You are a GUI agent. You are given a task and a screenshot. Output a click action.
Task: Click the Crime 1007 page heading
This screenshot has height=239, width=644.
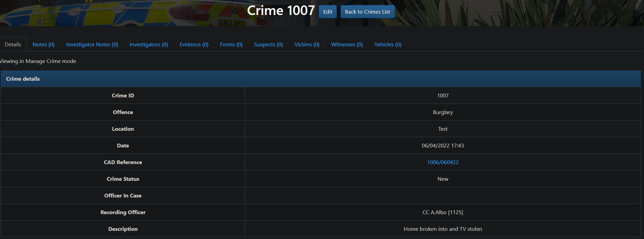(x=281, y=11)
